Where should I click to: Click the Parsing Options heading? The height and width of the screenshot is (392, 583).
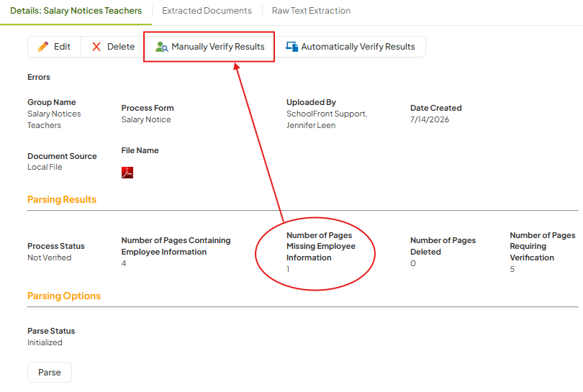click(64, 296)
